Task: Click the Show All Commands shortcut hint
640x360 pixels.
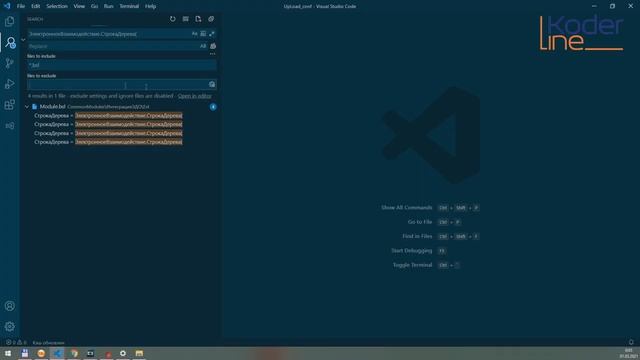Action: coord(430,208)
